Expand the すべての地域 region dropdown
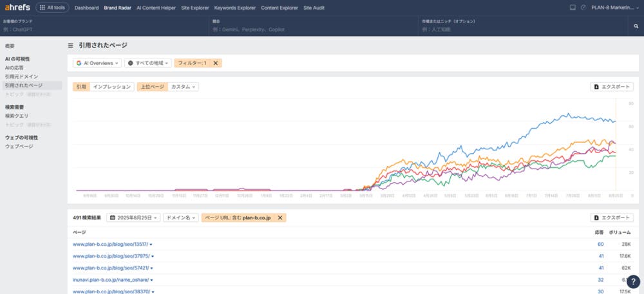 tap(148, 63)
